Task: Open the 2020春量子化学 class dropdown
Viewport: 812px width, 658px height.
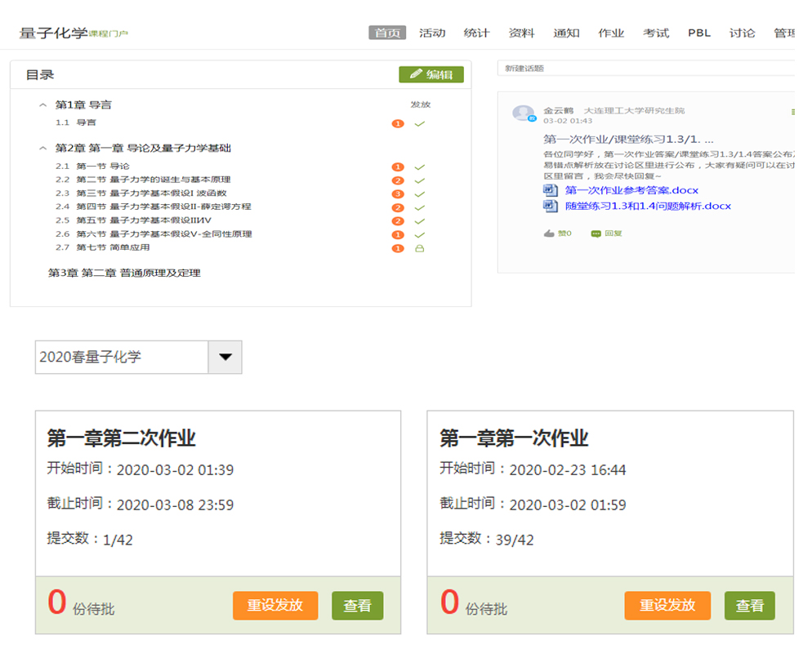Action: pos(225,358)
